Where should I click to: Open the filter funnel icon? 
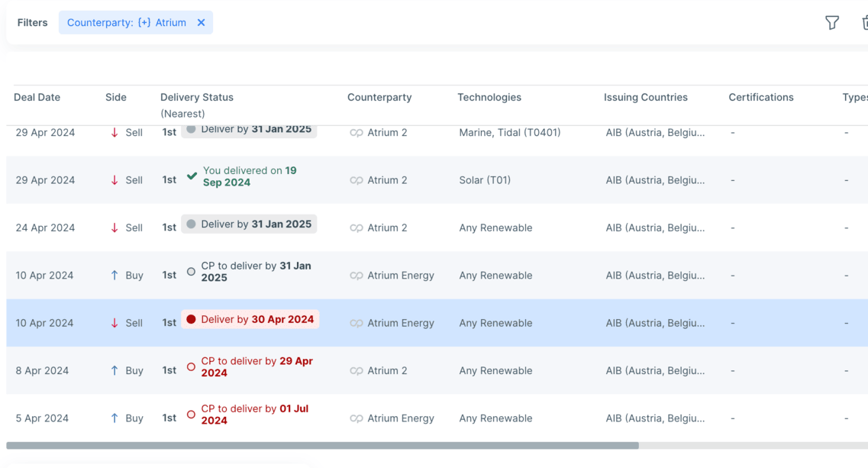coord(831,23)
